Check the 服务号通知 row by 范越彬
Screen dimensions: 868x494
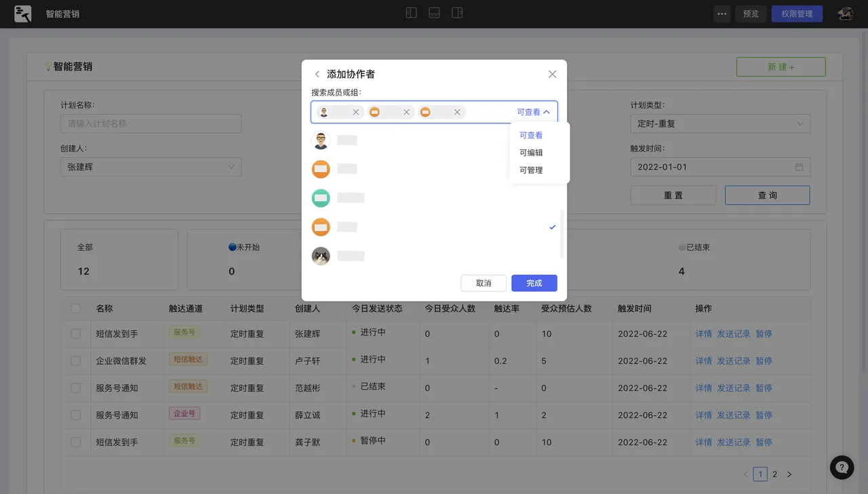click(x=75, y=388)
